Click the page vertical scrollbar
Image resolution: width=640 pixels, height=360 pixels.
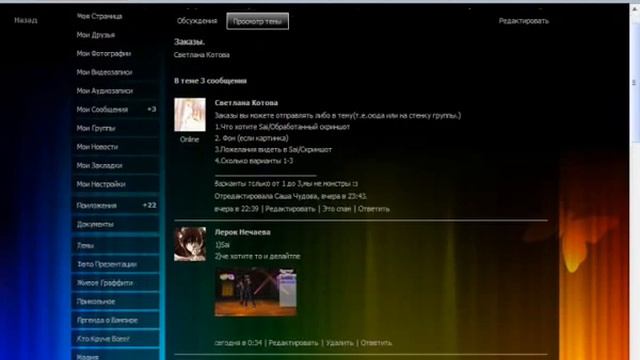click(x=635, y=82)
